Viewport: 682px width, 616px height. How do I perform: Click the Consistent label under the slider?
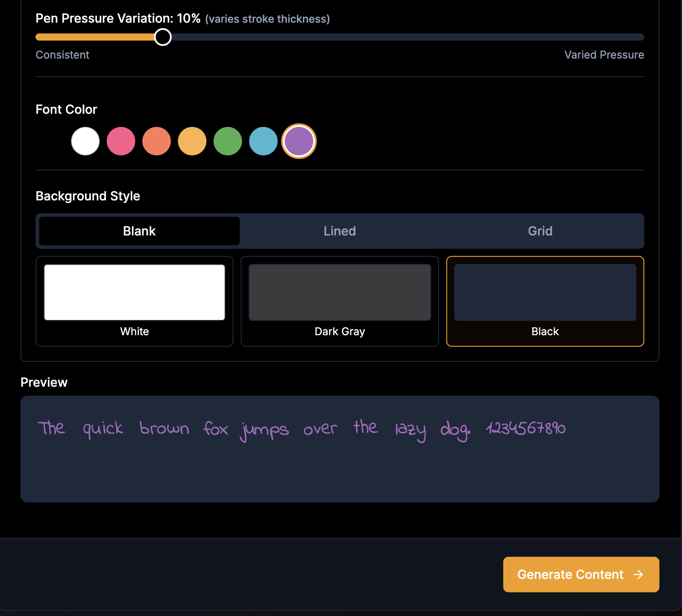(x=62, y=54)
